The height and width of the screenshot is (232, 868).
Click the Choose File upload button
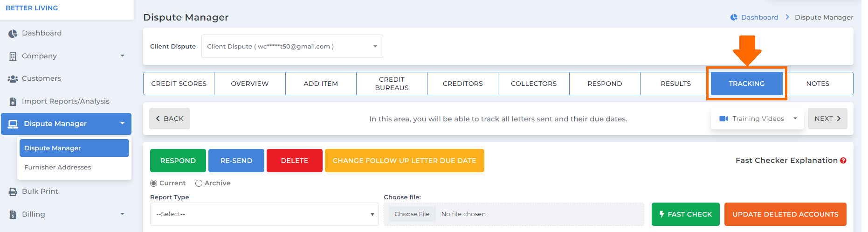pos(412,214)
